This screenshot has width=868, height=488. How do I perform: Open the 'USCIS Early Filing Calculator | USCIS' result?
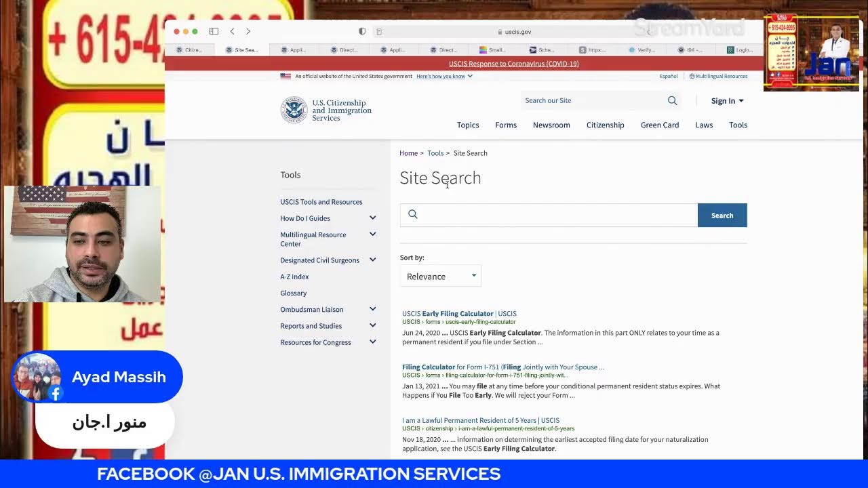(x=459, y=314)
